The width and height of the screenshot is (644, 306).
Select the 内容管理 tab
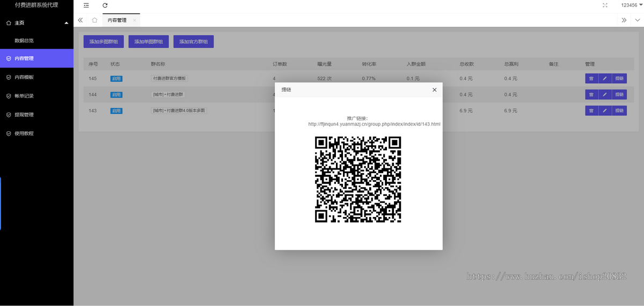click(x=117, y=20)
